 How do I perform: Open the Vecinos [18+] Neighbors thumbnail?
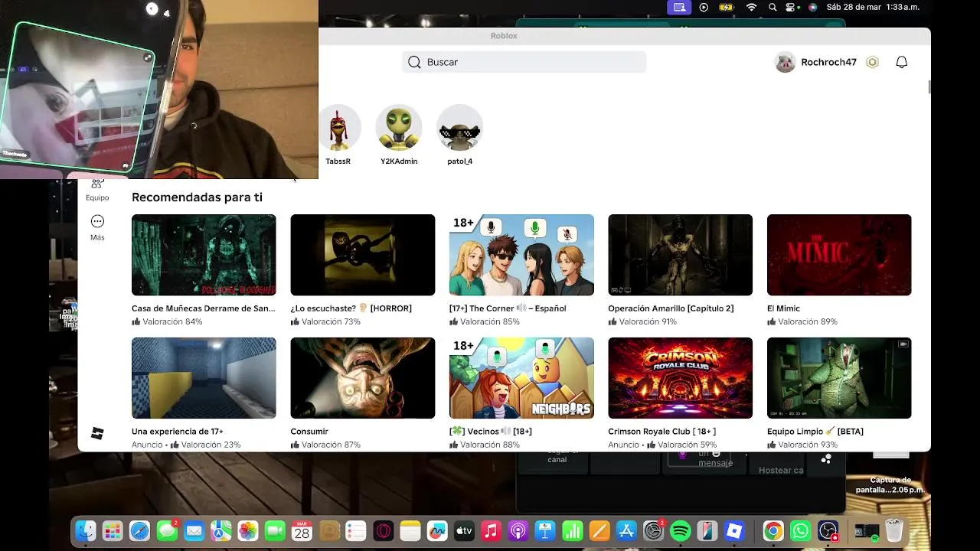pyautogui.click(x=521, y=378)
